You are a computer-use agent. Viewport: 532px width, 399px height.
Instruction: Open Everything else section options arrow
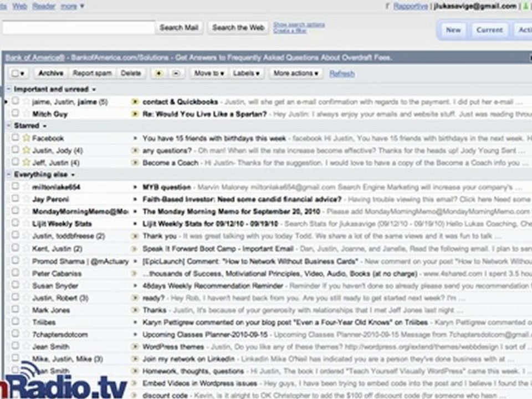coord(73,175)
